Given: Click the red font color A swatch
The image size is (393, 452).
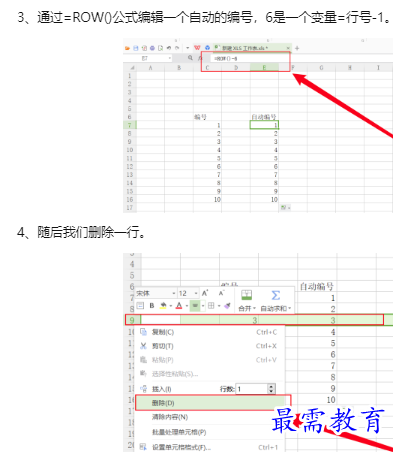Looking at the screenshot, I should coord(179,306).
